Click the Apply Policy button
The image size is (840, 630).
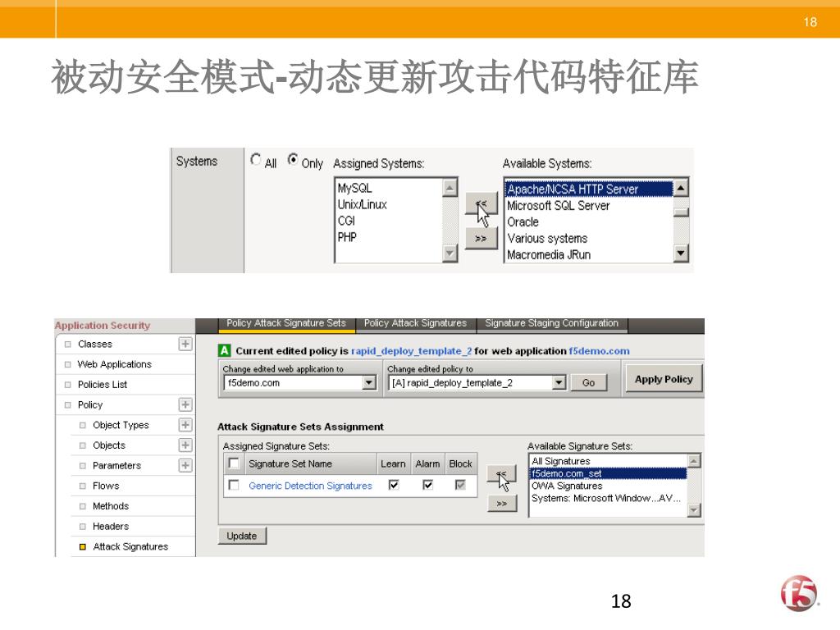click(x=664, y=379)
